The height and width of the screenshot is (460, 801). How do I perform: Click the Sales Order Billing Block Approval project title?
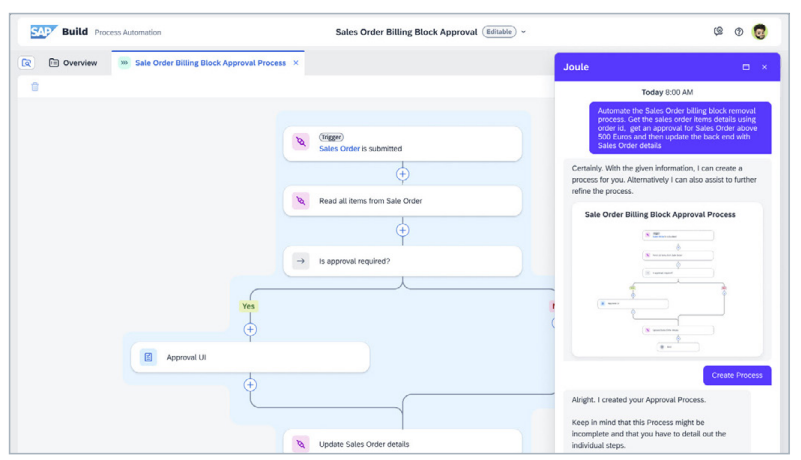[406, 32]
